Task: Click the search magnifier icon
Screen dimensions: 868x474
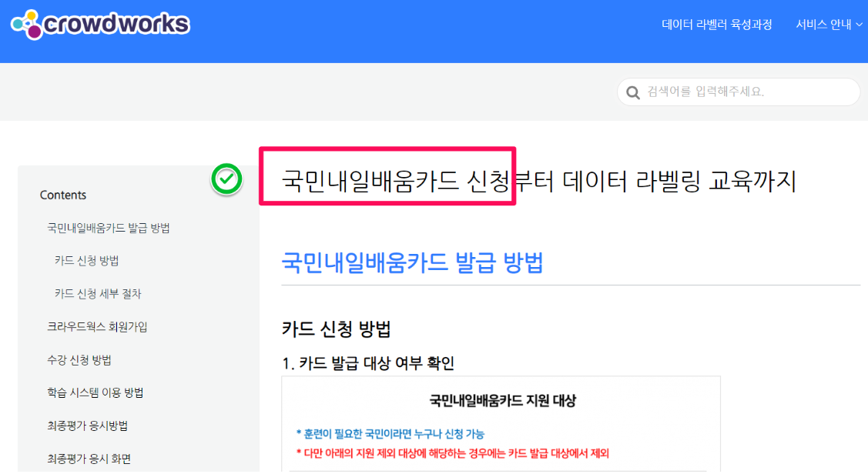Action: (x=633, y=92)
